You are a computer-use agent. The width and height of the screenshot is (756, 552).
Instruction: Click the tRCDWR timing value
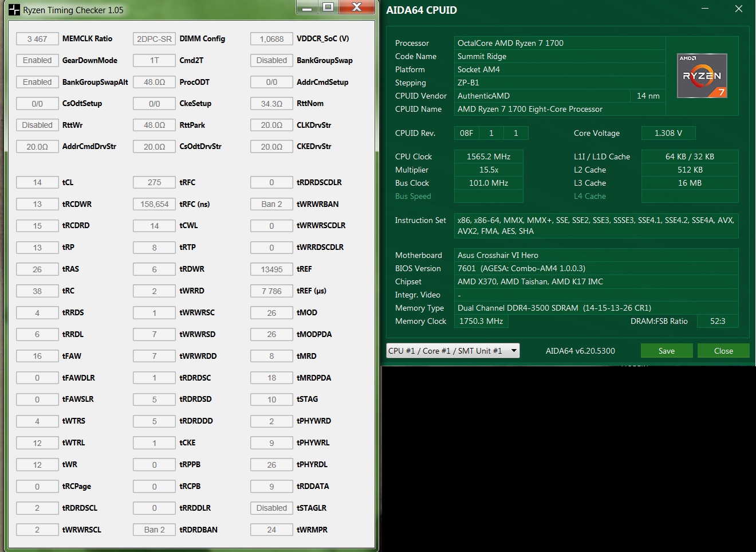click(37, 204)
